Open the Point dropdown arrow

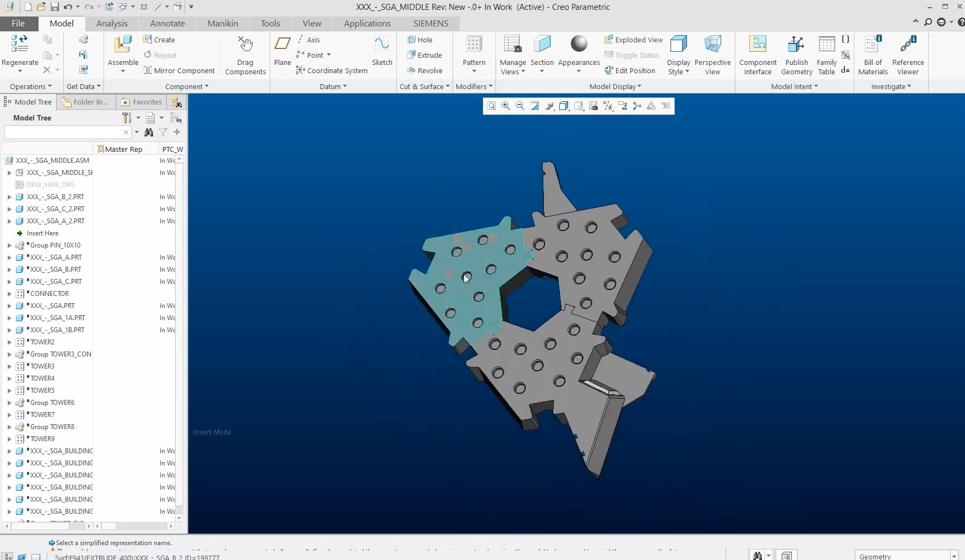coord(329,55)
